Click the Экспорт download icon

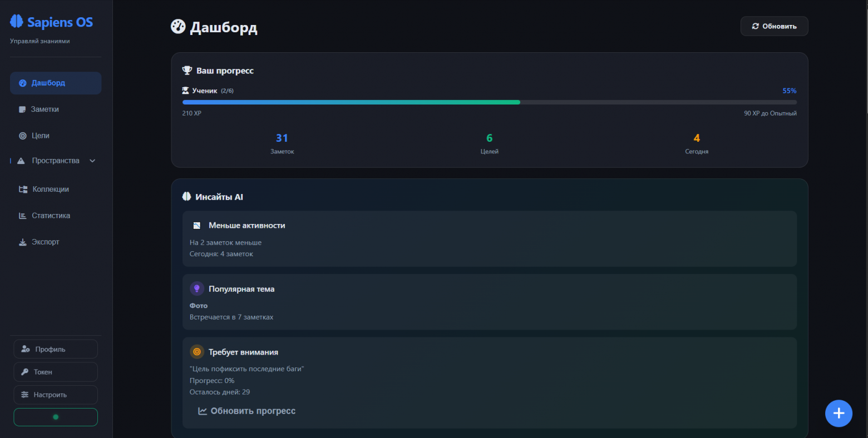pyautogui.click(x=23, y=242)
